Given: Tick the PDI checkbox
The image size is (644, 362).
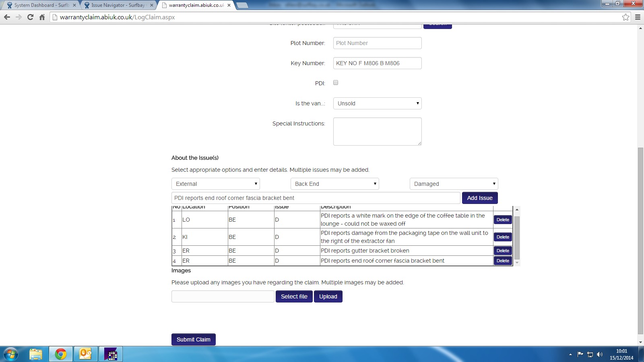Looking at the screenshot, I should (x=336, y=82).
